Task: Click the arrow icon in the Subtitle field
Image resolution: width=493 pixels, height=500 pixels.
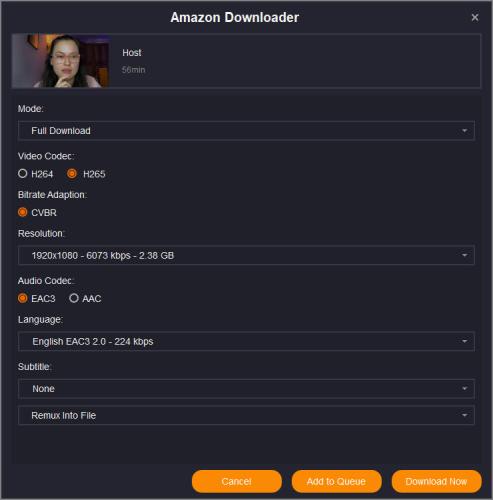Action: coord(464,389)
